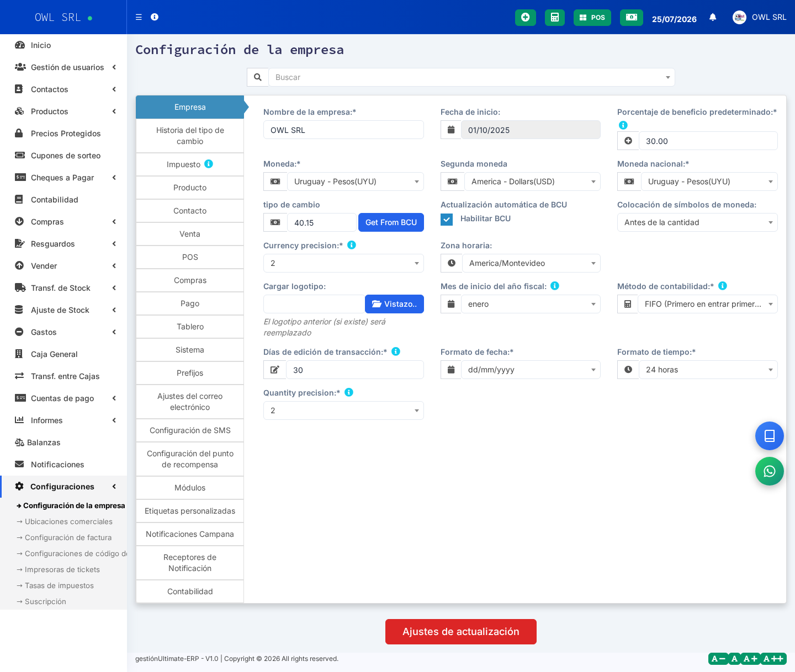Expand Gestión de usuarios sidebar menu

point(63,67)
